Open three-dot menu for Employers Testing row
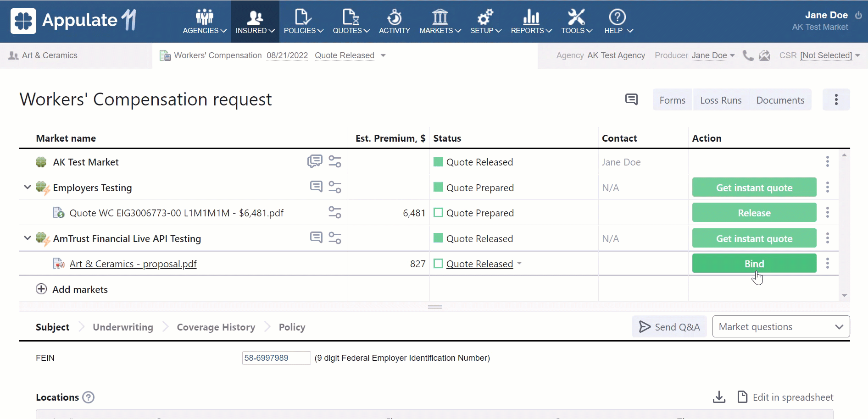This screenshot has width=868, height=419. (828, 187)
